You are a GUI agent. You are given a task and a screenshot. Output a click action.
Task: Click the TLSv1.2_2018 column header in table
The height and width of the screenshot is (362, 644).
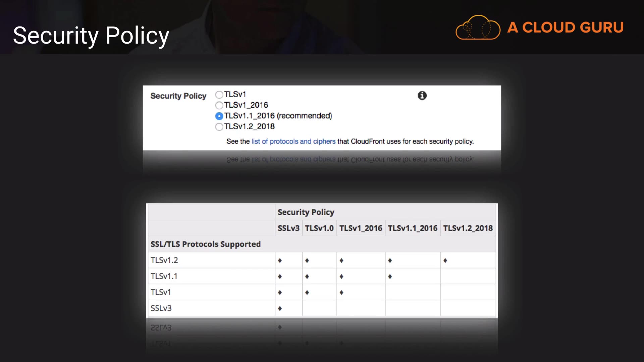(468, 228)
